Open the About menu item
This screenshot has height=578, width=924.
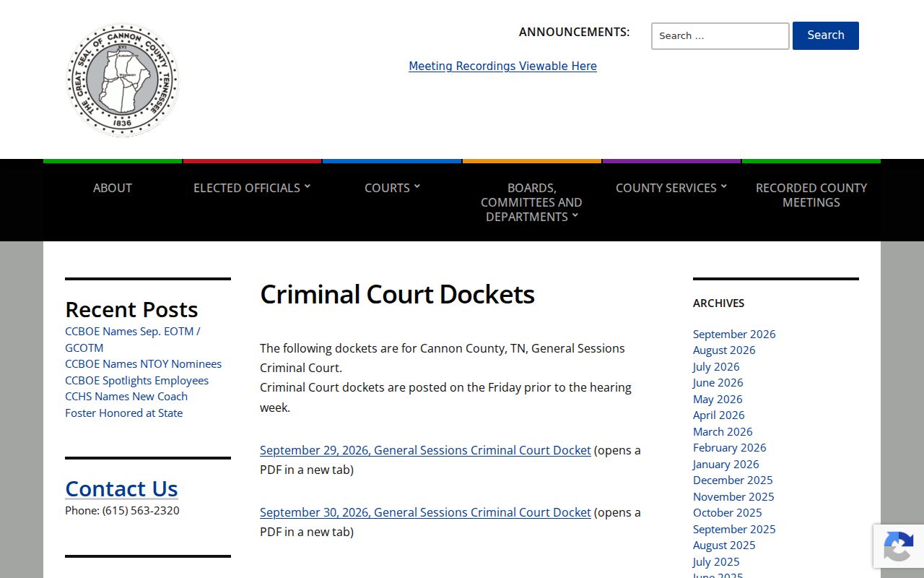click(113, 188)
